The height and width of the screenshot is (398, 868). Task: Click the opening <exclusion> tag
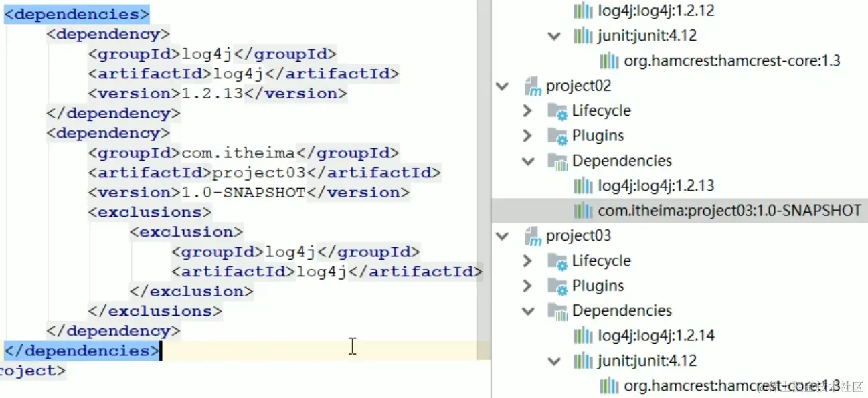tap(187, 233)
